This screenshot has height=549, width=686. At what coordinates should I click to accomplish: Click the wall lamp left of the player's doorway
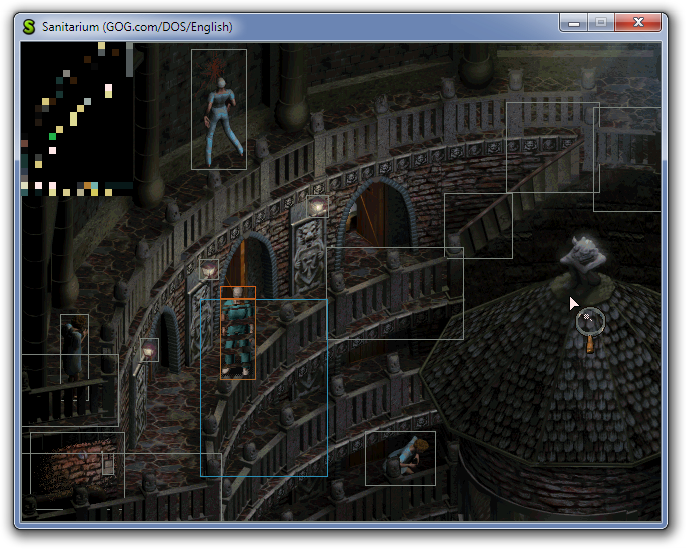pos(209,269)
